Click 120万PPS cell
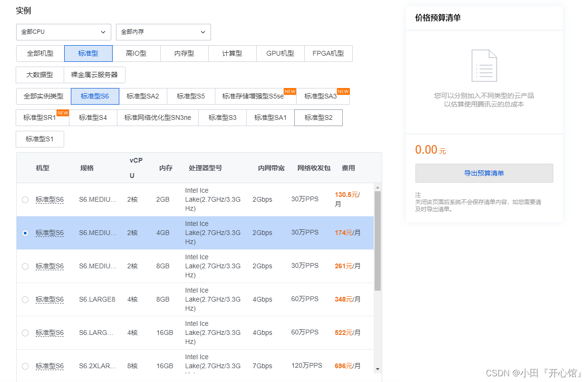588x382 pixels. (307, 366)
